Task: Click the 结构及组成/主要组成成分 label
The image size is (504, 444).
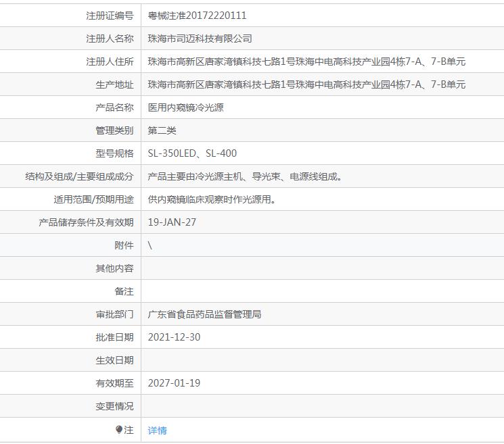Action: click(x=79, y=176)
